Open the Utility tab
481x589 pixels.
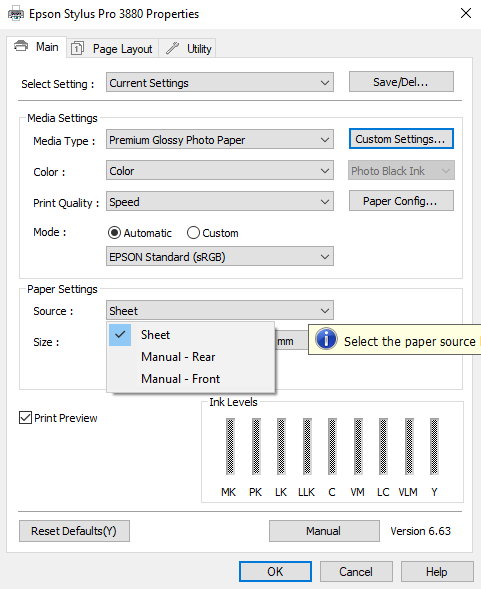[x=187, y=48]
